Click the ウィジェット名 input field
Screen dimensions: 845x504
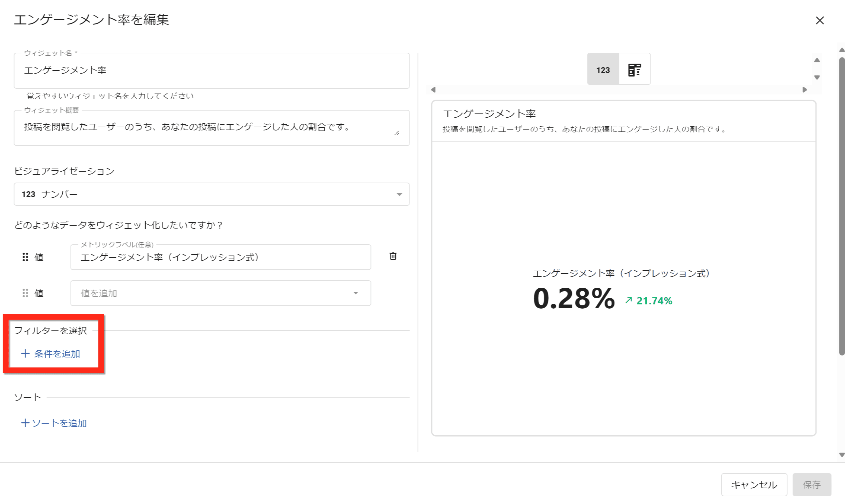211,71
